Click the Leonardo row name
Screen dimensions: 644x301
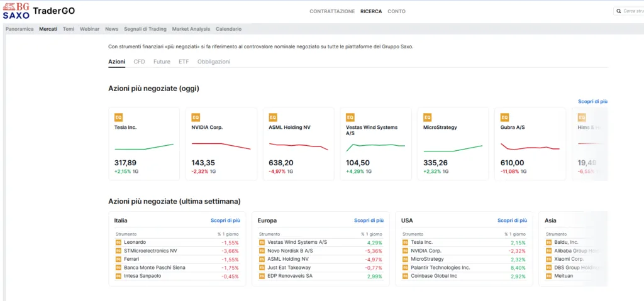click(135, 243)
